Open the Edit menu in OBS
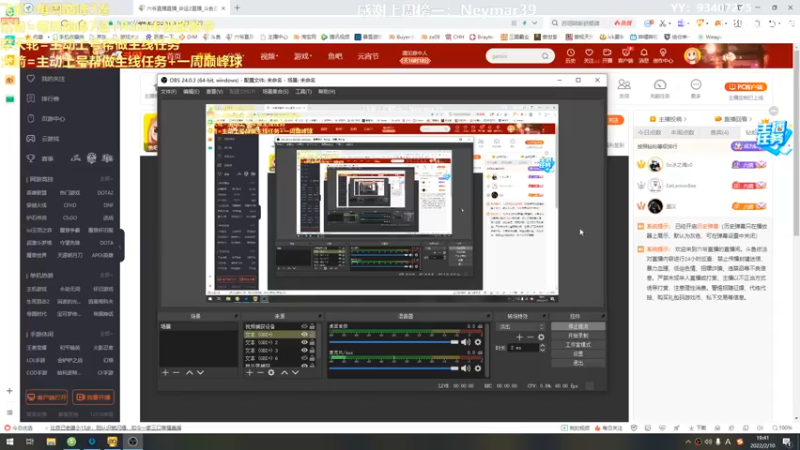Viewport: 800px width, 450px height. coord(191,92)
